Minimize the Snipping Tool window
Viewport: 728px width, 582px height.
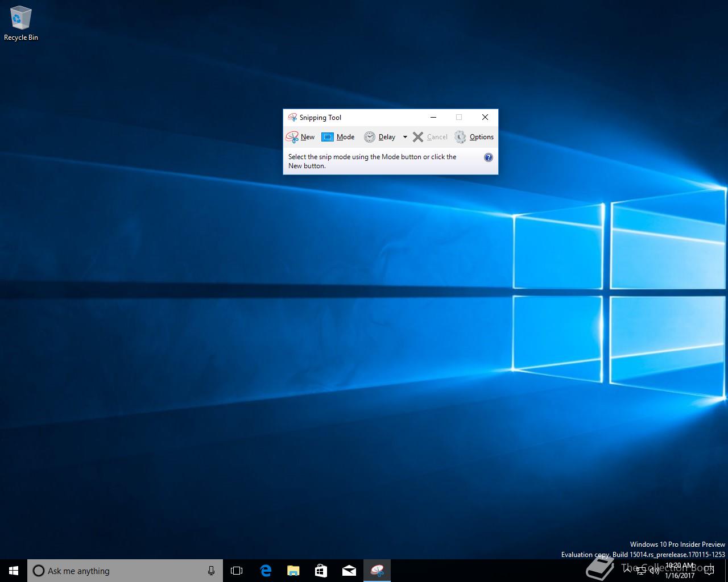[433, 117]
